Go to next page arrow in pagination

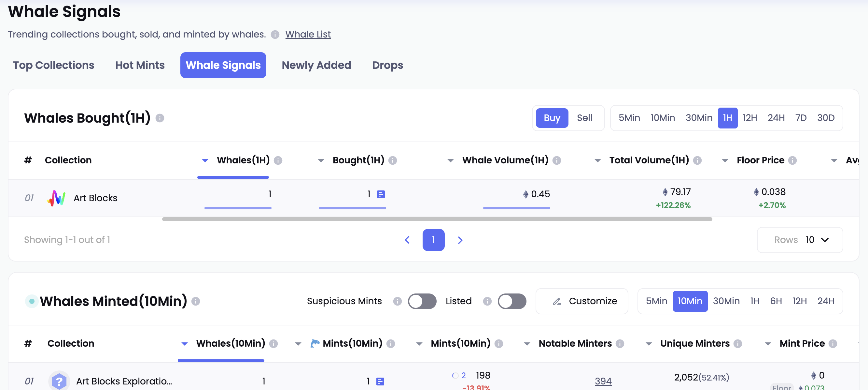460,240
